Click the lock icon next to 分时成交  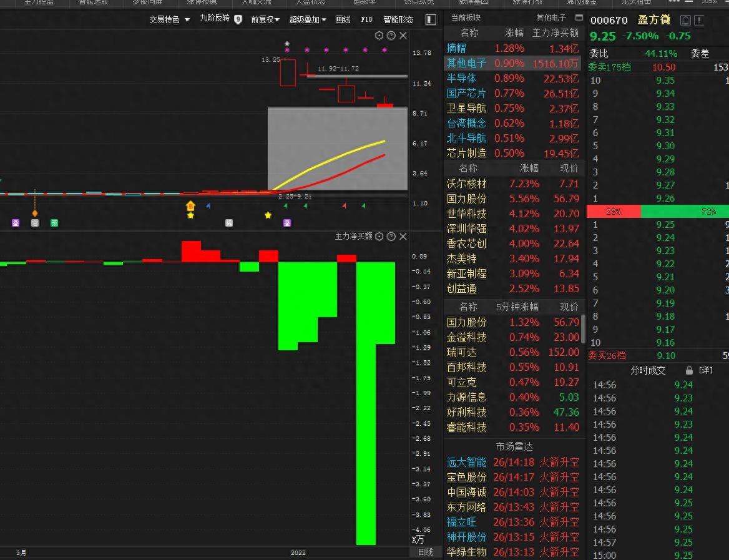click(689, 370)
